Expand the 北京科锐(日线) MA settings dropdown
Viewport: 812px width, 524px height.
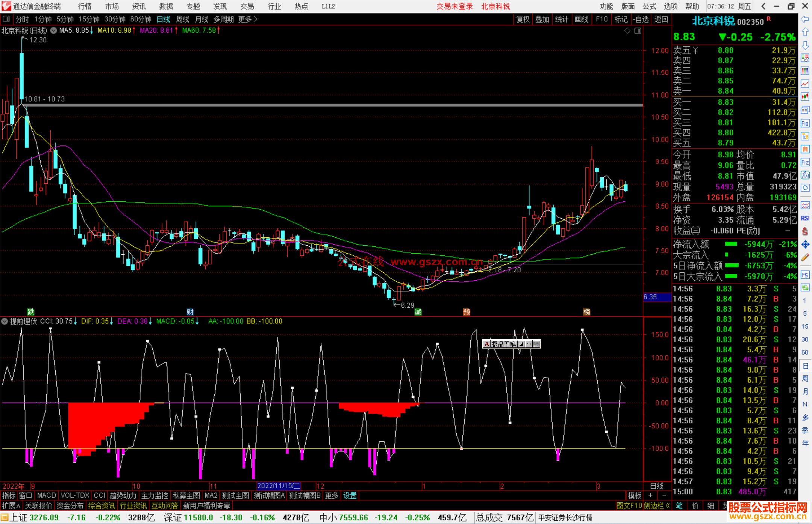[x=54, y=30]
